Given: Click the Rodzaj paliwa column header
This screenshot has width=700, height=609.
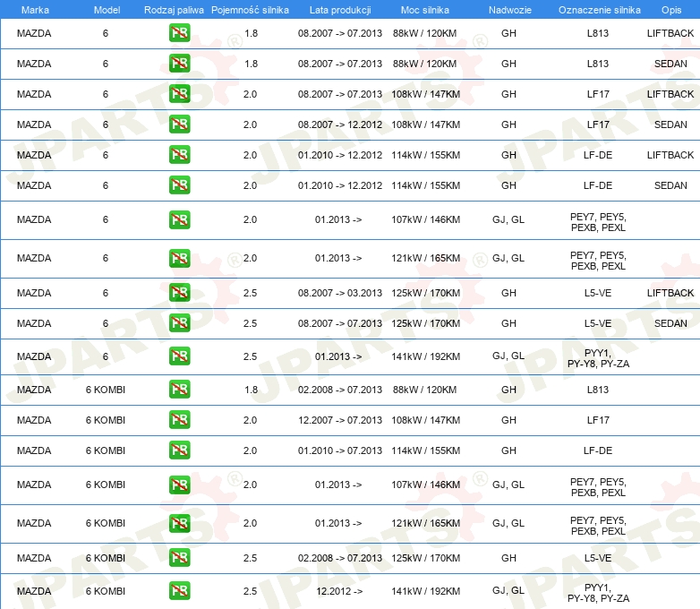Looking at the screenshot, I should point(173,9).
